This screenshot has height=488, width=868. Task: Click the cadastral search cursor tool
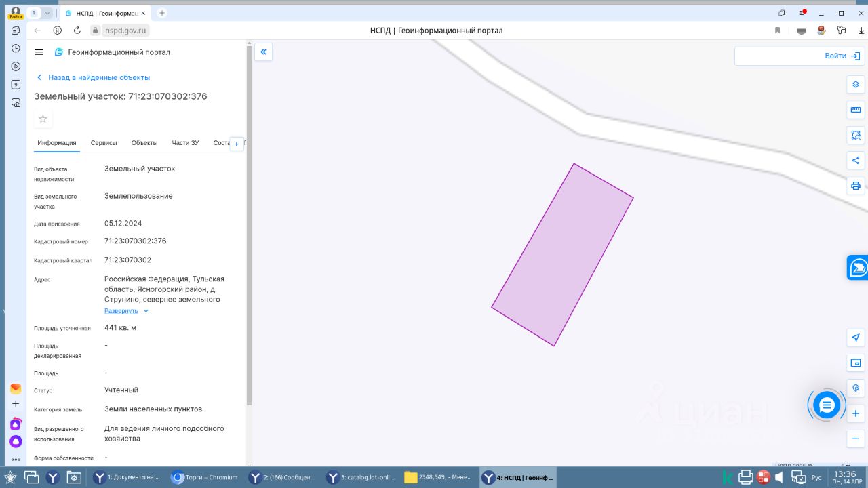tap(856, 388)
